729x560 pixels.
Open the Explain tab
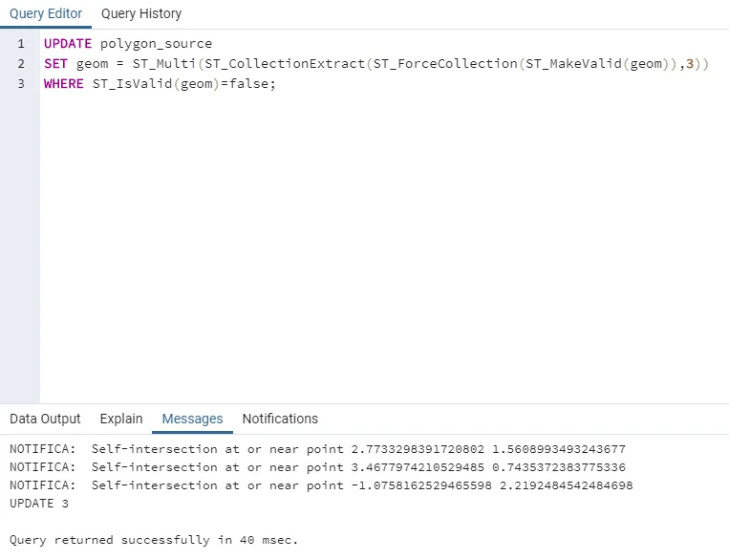coord(121,420)
